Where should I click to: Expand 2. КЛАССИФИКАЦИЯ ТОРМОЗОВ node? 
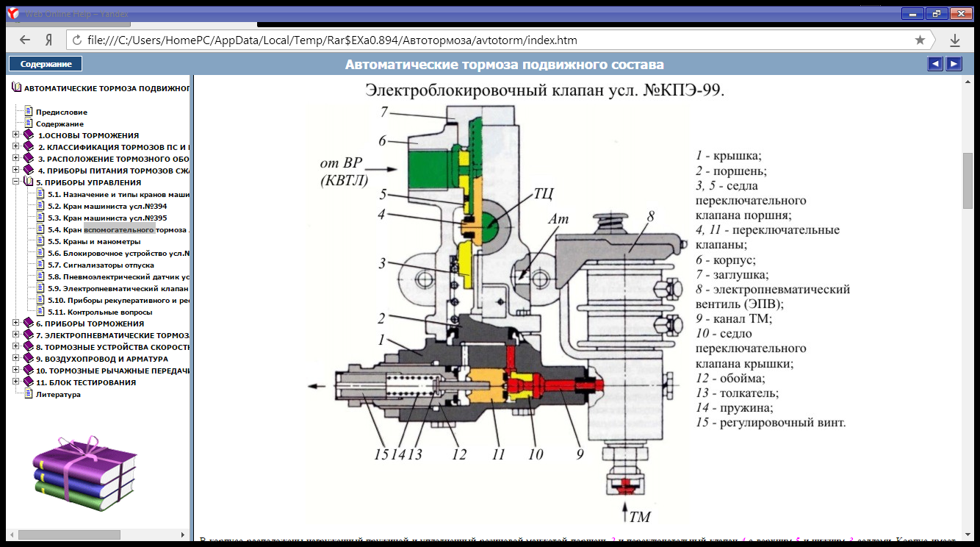[16, 147]
